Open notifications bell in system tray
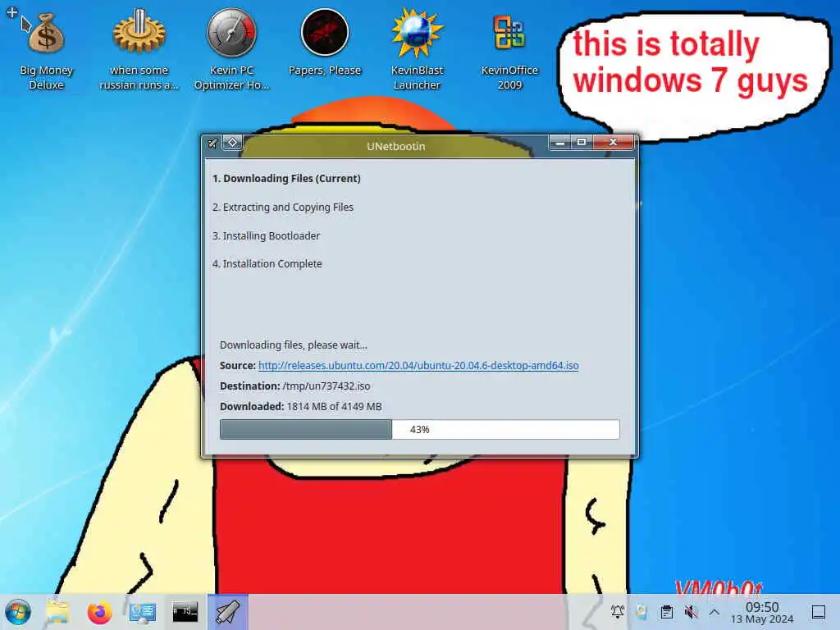The image size is (840, 630). coord(617,612)
